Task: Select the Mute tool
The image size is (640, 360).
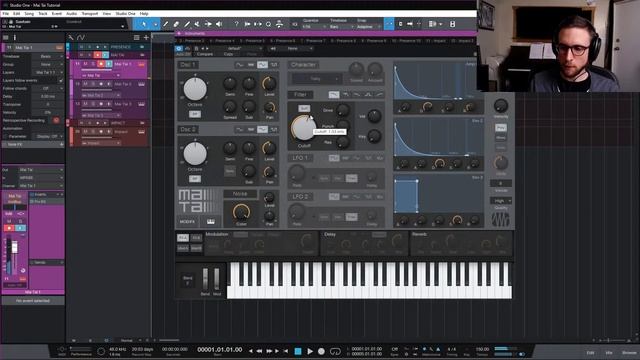Action: tap(197, 24)
